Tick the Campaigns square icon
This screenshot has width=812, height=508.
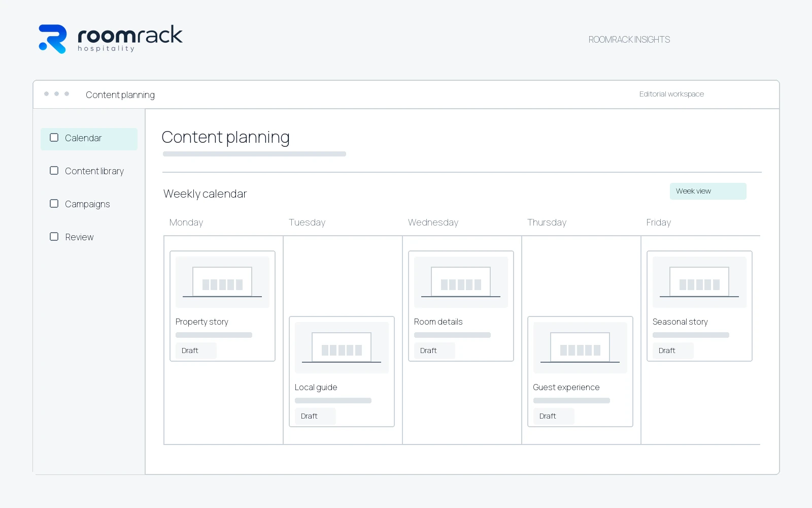point(54,204)
